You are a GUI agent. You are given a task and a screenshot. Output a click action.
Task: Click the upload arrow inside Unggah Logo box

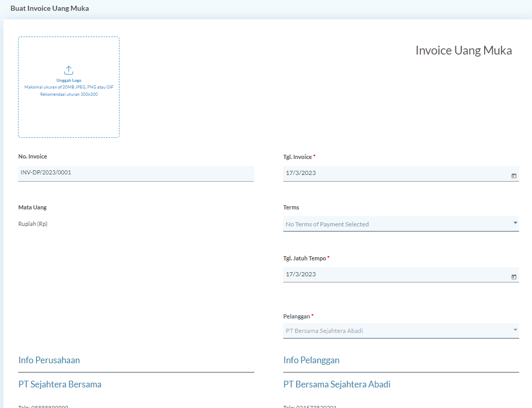68,70
